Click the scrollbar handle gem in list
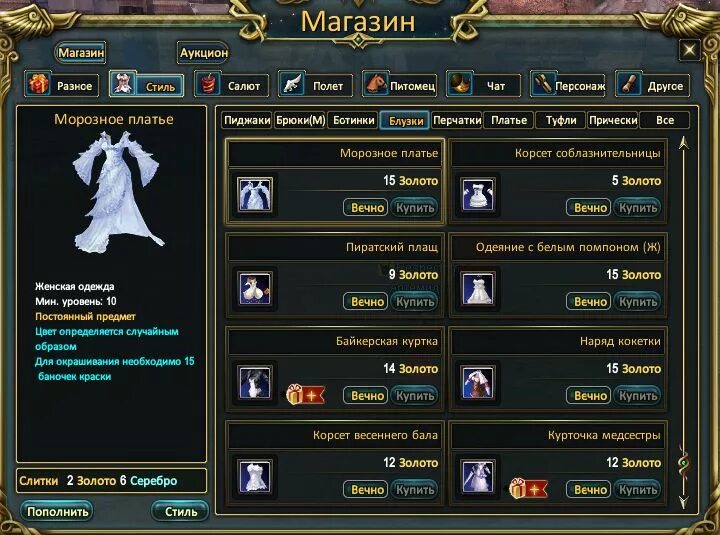Viewport: 720px width, 535px height. click(684, 462)
